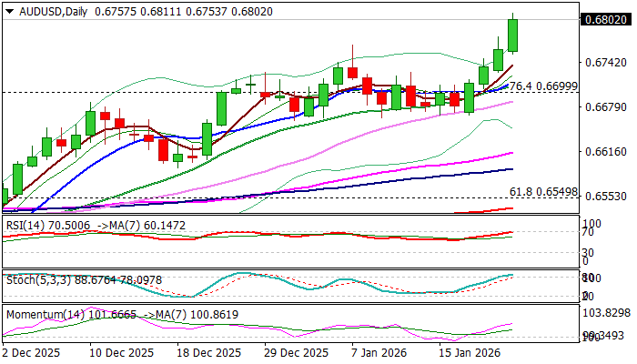
Task: Select the 76.4 Fibonacci level label
Action: coord(542,86)
